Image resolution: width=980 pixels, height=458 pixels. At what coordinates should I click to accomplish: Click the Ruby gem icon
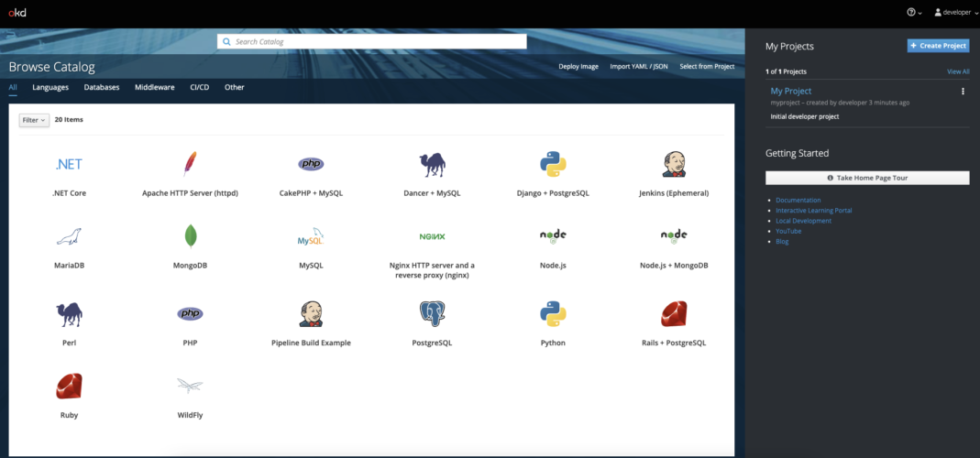tap(69, 386)
